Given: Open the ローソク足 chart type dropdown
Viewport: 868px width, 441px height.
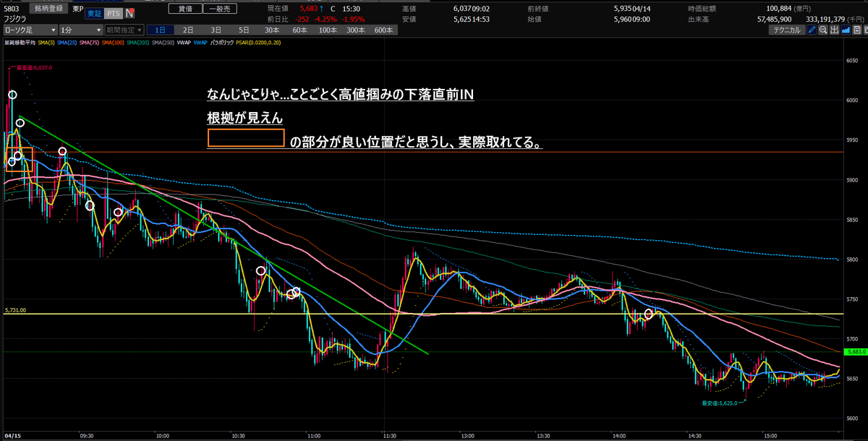Looking at the screenshot, I should [x=29, y=30].
